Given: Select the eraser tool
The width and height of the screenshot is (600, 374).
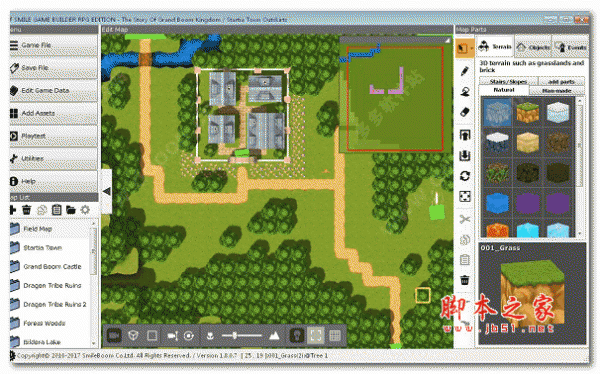Looking at the screenshot, I should [x=465, y=112].
